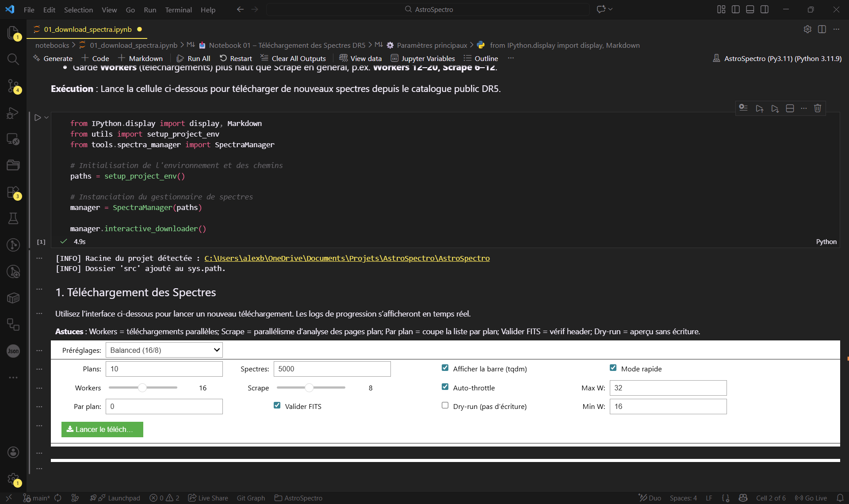The height and width of the screenshot is (504, 849).
Task: Delete the current code cell
Action: [x=817, y=108]
